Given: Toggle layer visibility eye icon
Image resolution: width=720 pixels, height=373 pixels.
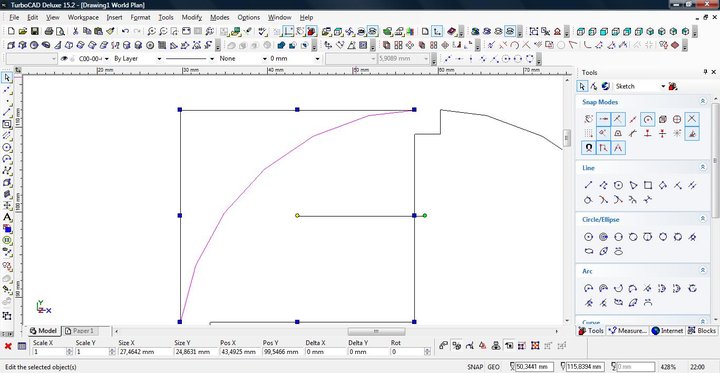Looking at the screenshot, I should (65, 59).
